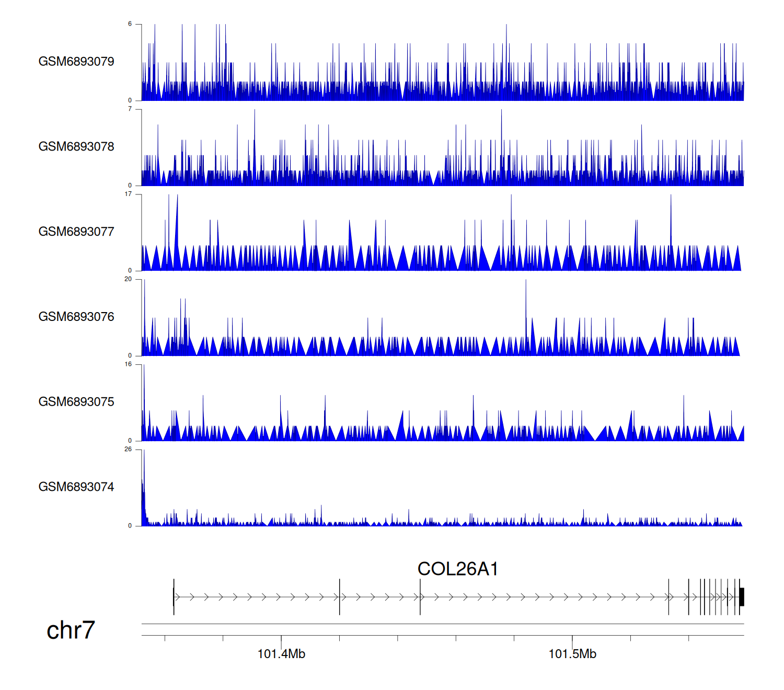Click the GSM6893075 track label
784x690 pixels.
pyautogui.click(x=76, y=402)
